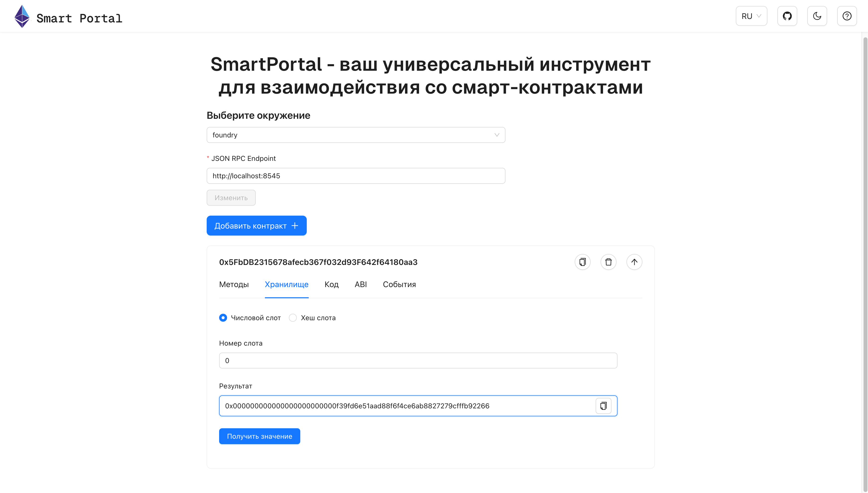Switch to the Методы tab
Image resolution: width=868 pixels, height=493 pixels.
click(x=234, y=284)
